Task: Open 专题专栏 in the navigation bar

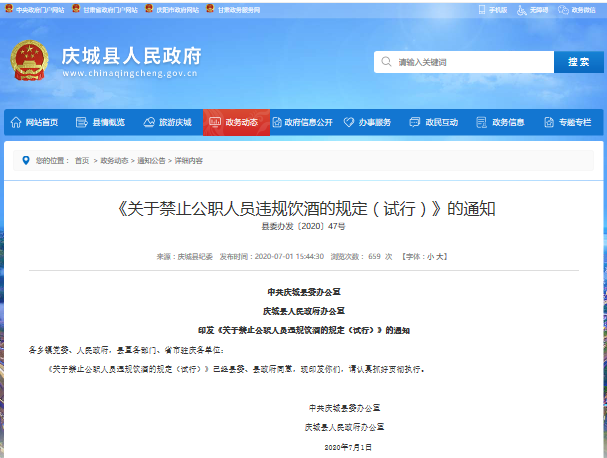Action: pos(569,122)
